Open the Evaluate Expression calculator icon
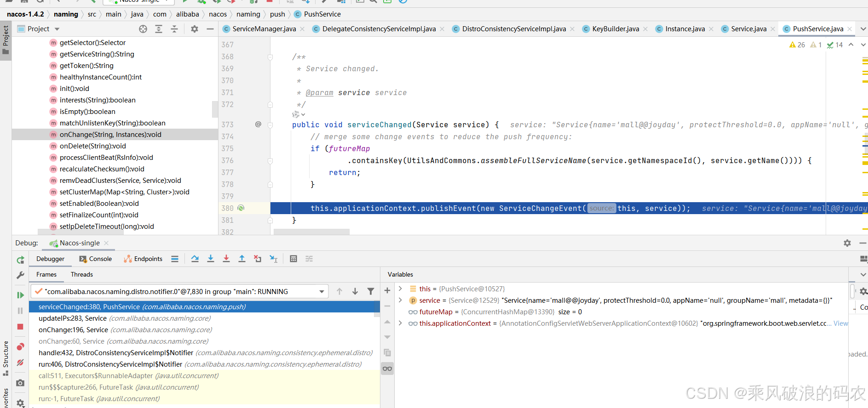 (293, 259)
